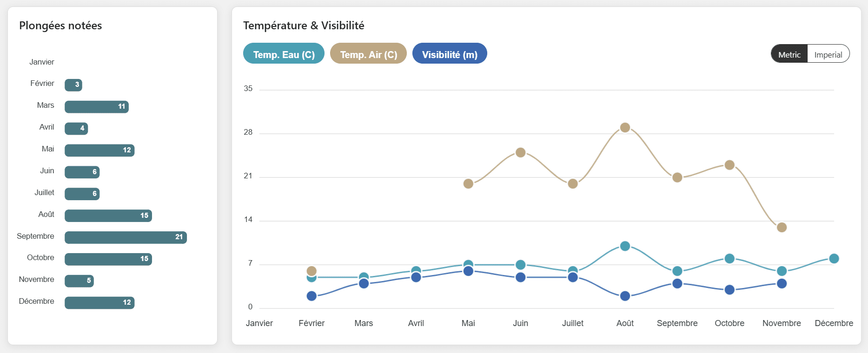The width and height of the screenshot is (868, 353).
Task: Toggle the Temp. Air (C) series
Action: click(368, 54)
